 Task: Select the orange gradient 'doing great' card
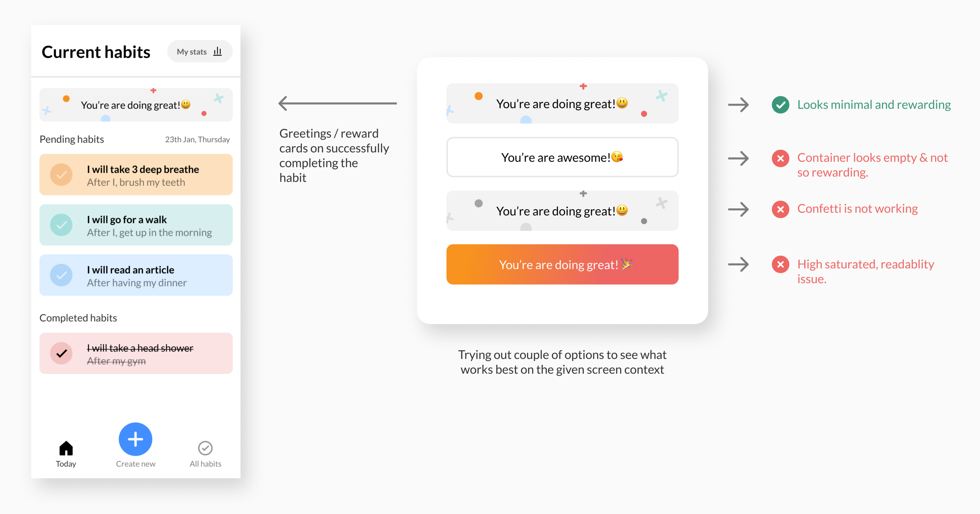coord(562,264)
